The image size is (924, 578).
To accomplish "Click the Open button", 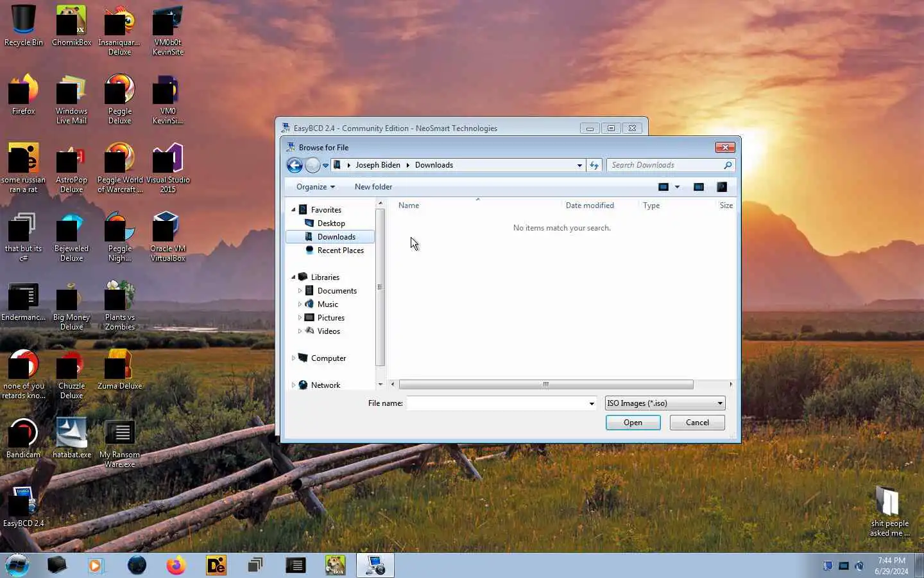I will pos(633,423).
